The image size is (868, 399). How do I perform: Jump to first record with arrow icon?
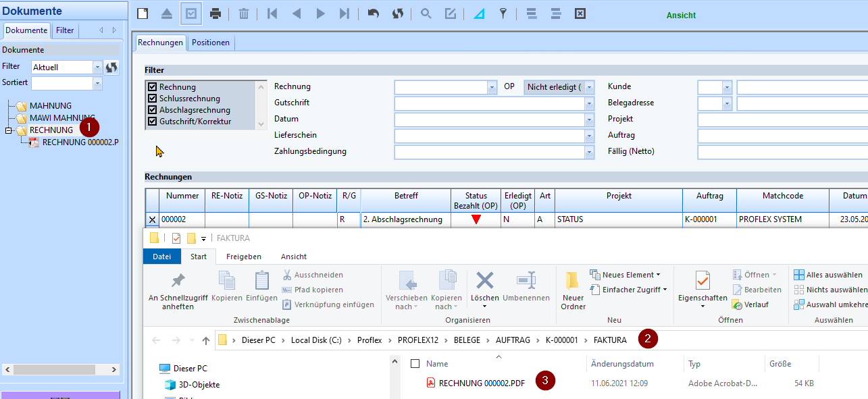pos(272,14)
